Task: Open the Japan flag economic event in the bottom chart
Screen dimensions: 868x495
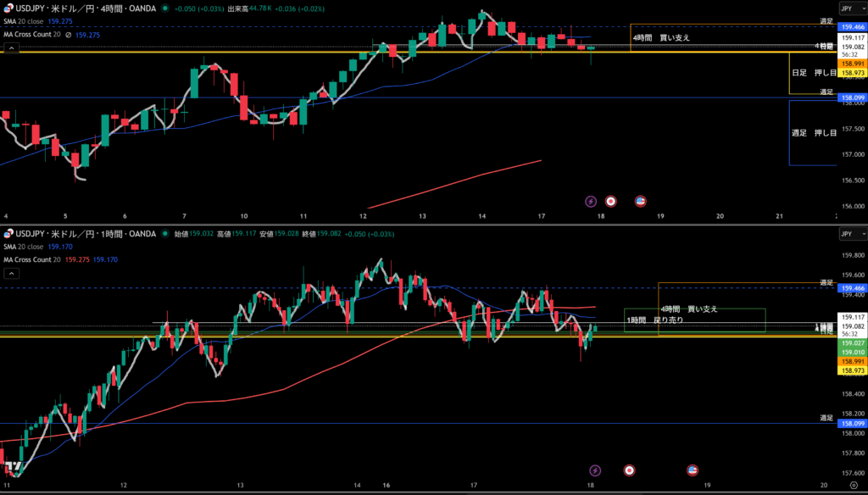Action: 629,470
